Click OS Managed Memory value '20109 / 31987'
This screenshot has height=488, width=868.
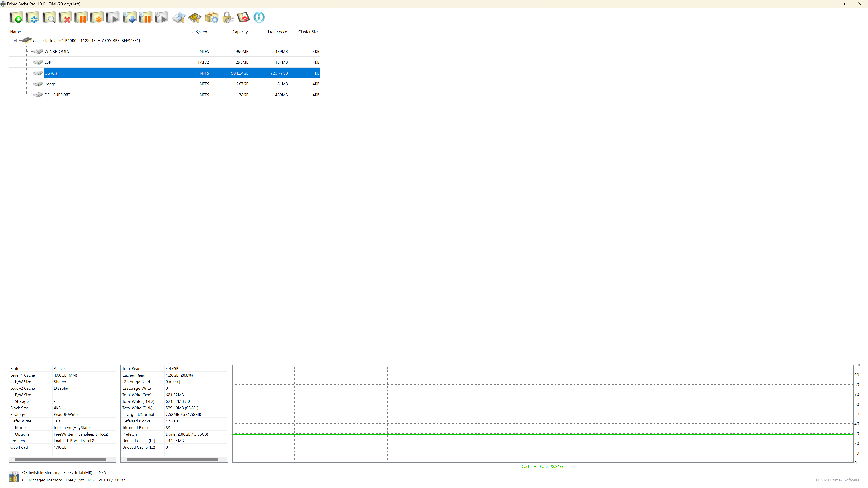[112, 480]
